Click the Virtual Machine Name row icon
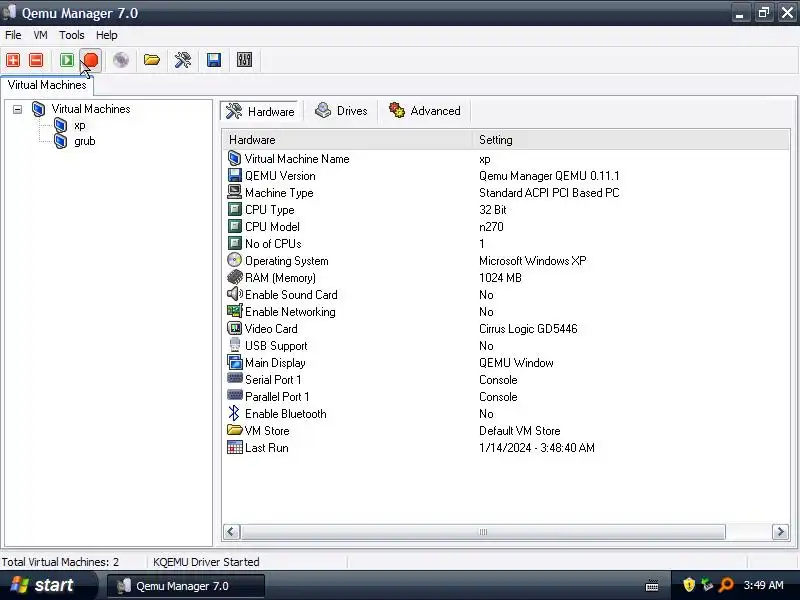 click(x=234, y=159)
